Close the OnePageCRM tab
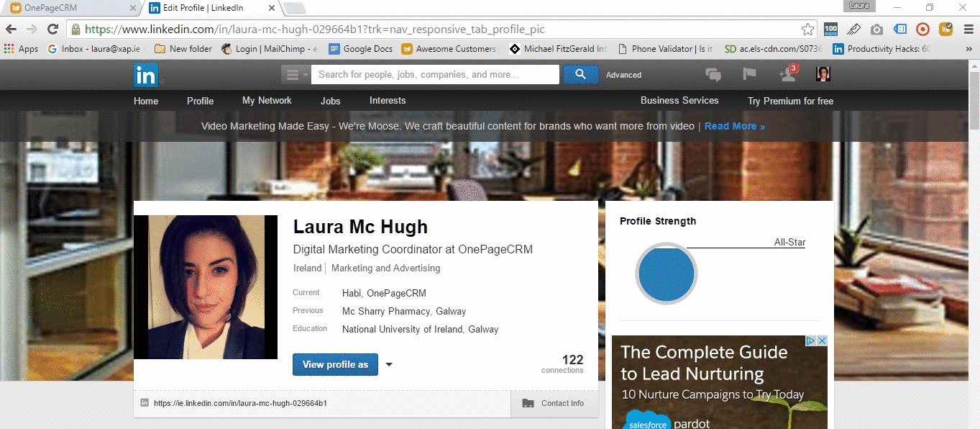Viewport: 980px width, 429px height. click(x=132, y=8)
